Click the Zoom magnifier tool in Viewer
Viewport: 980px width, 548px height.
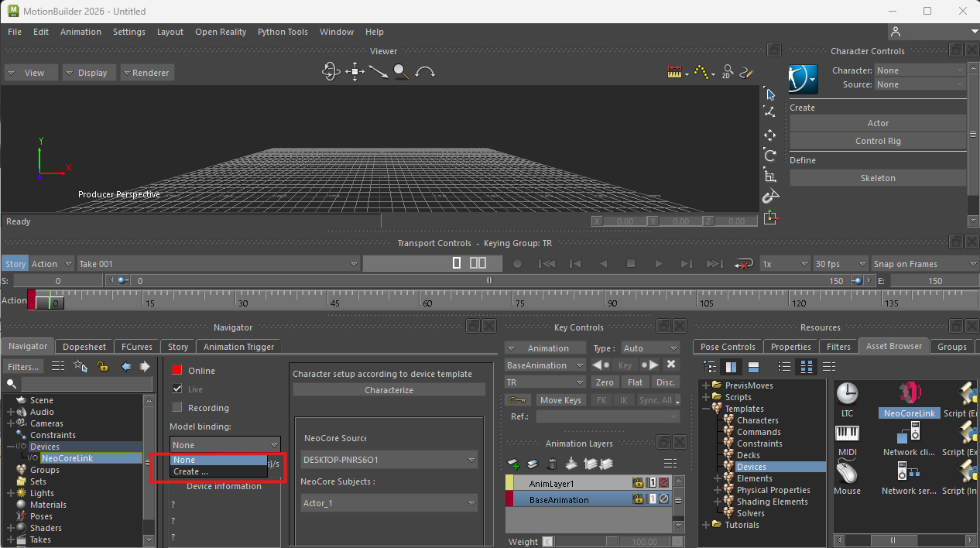point(400,72)
